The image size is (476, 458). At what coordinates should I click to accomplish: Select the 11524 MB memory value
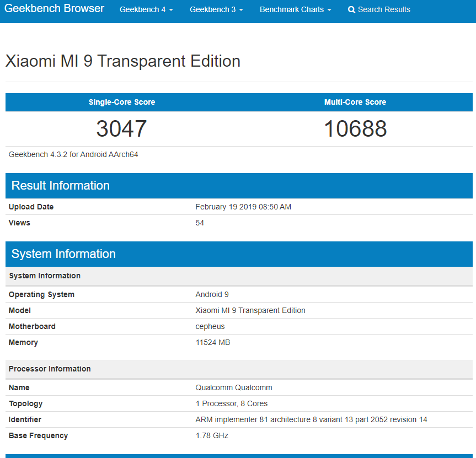(x=213, y=342)
